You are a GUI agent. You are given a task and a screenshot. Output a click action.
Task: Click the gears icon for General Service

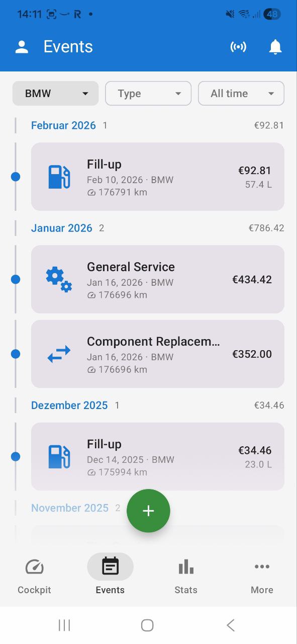[x=59, y=279]
